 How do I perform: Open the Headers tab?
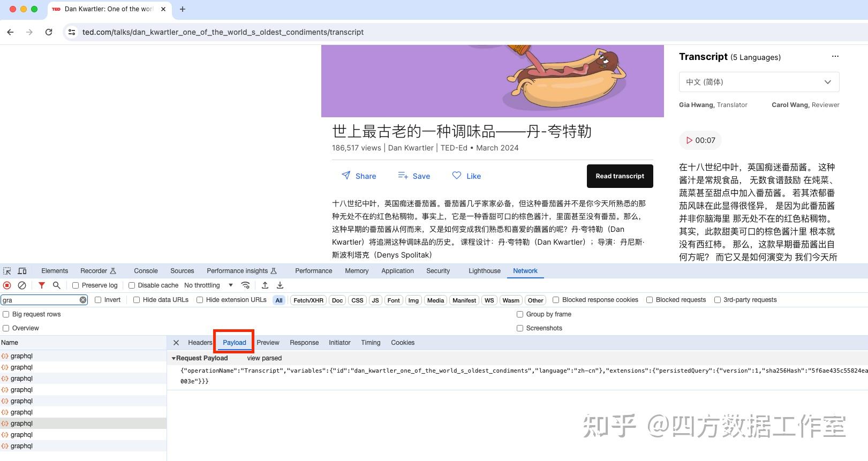pyautogui.click(x=200, y=343)
